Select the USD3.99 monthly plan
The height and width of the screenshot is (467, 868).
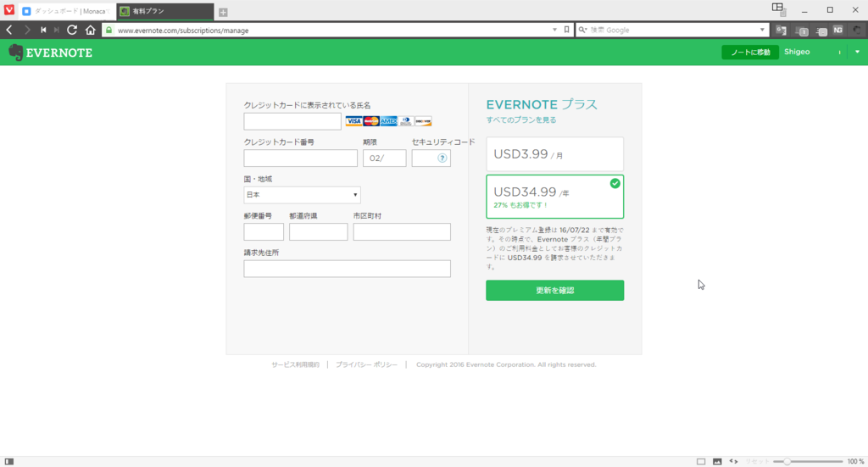tap(554, 154)
